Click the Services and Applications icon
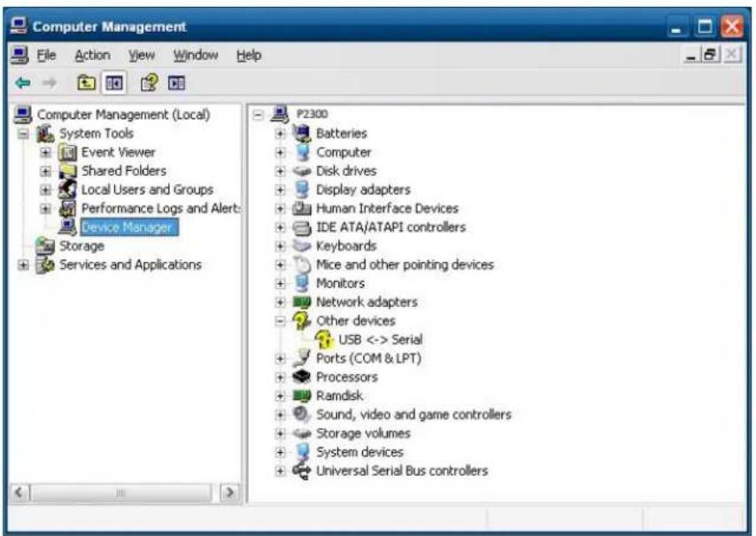 (x=45, y=264)
